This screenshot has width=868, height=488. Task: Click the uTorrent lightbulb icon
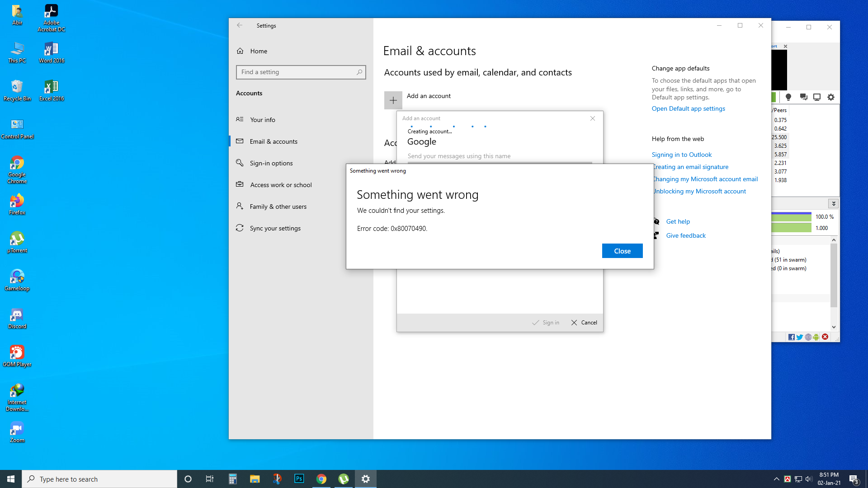coord(788,97)
